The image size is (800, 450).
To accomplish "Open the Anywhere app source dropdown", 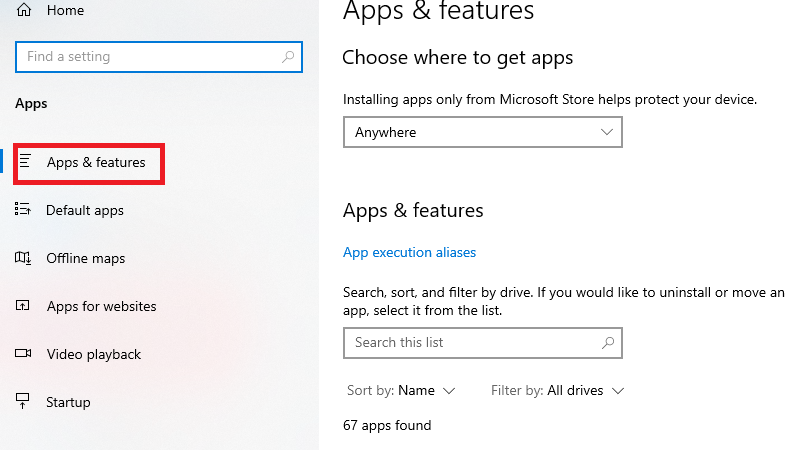I will pos(482,132).
